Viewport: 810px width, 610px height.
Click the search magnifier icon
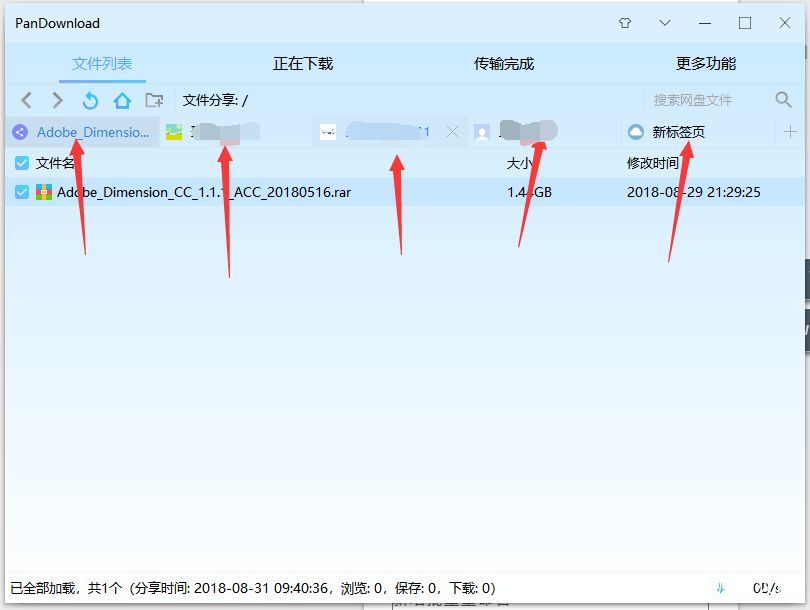(x=783, y=100)
